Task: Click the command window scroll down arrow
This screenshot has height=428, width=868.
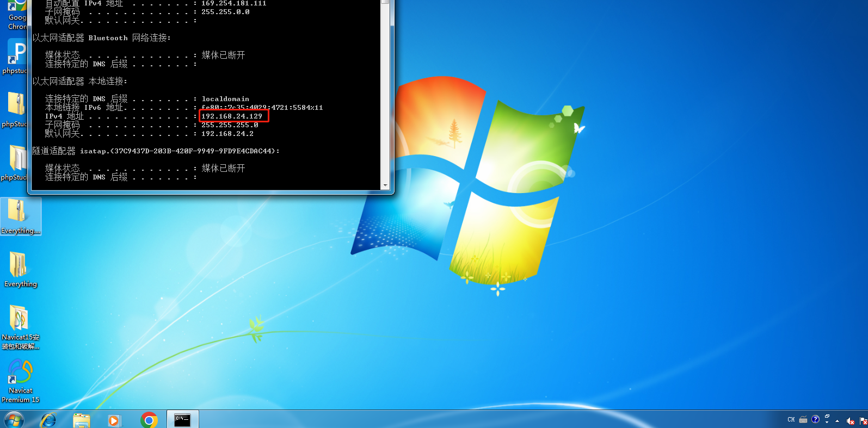Action: [x=385, y=185]
